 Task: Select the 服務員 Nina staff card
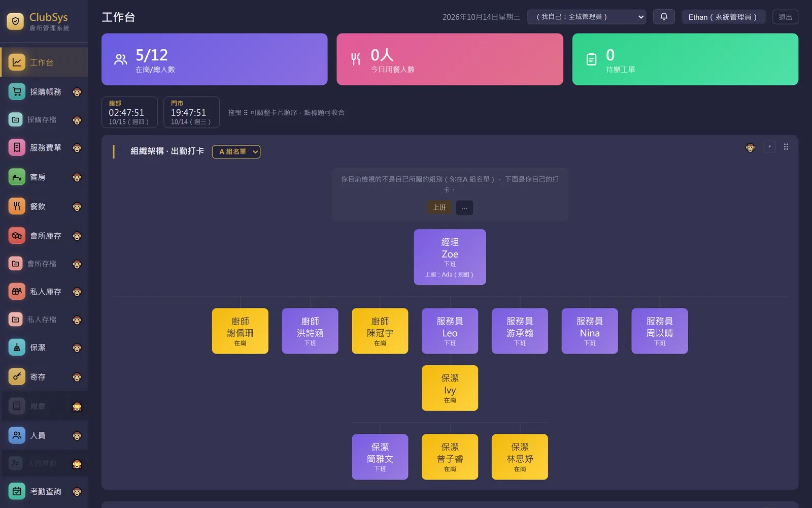click(x=590, y=331)
